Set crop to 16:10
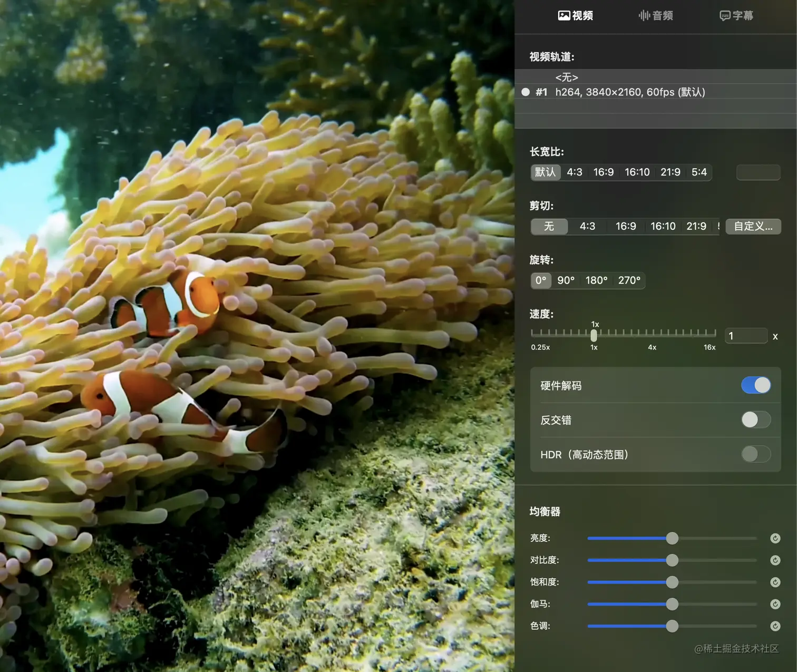Viewport: 797px width, 672px height. click(x=663, y=226)
